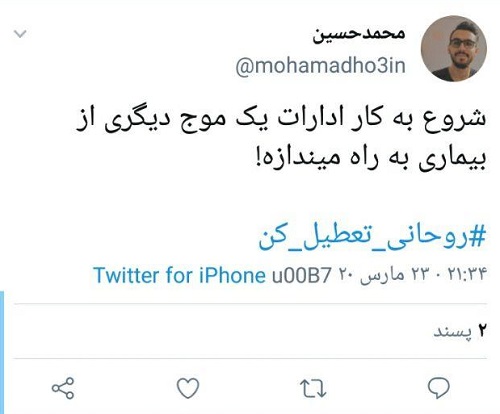The width and height of the screenshot is (500, 414).
Task: Open profile via display name محمدحسین
Action: pyautogui.click(x=359, y=34)
